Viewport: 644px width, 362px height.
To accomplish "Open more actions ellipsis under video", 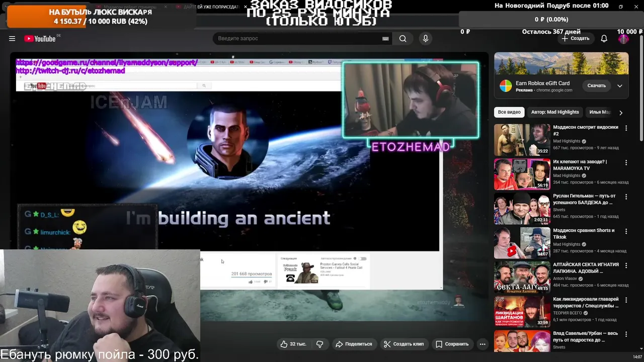I will coord(482,344).
